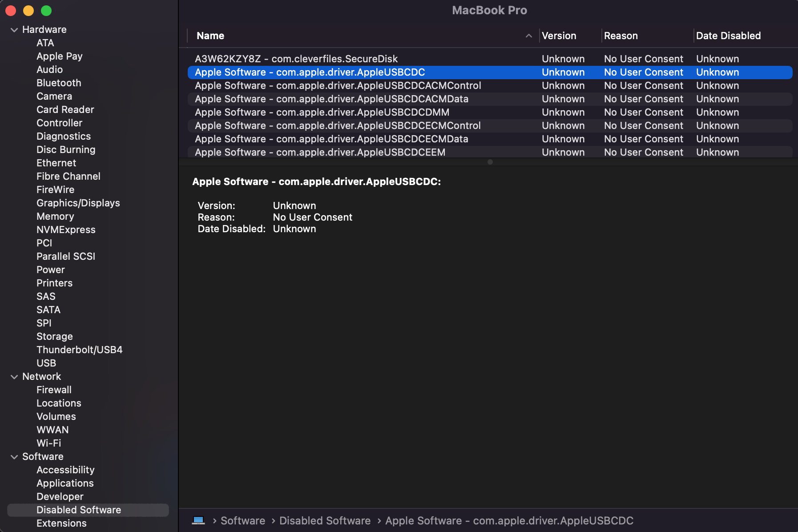The image size is (798, 532).
Task: Collapse the Hardware section chevron
Action: (x=14, y=30)
